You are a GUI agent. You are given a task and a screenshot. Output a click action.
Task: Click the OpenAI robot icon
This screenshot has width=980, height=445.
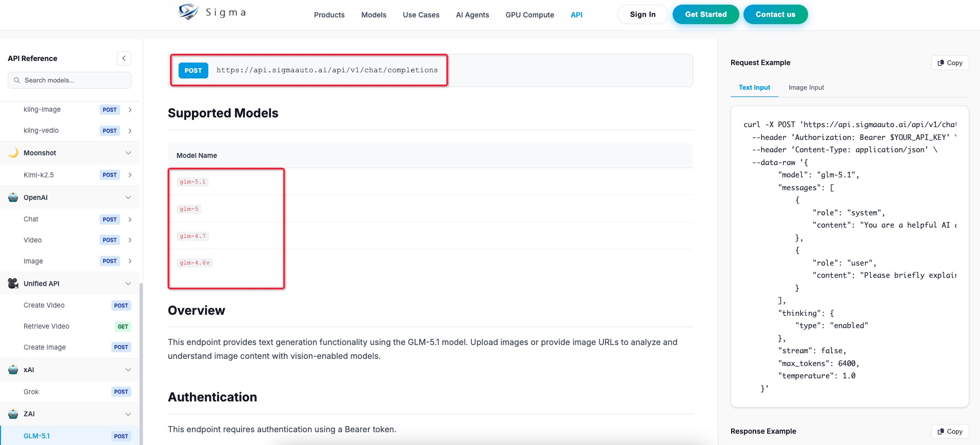click(x=13, y=197)
